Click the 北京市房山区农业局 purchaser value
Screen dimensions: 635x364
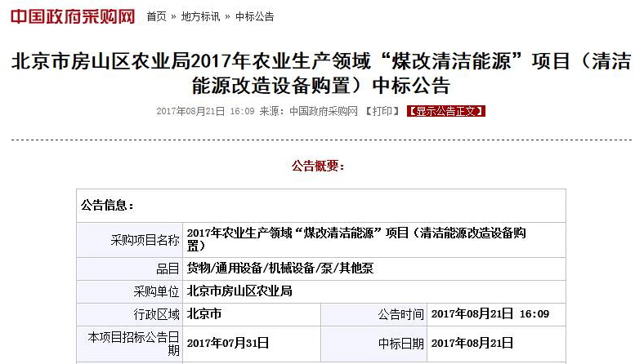click(x=239, y=291)
